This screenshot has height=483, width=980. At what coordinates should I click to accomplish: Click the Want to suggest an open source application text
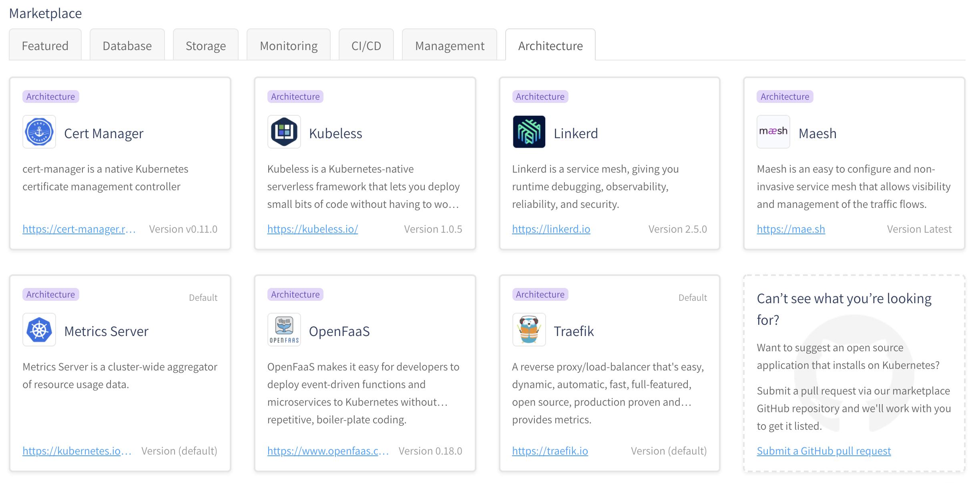[848, 356]
